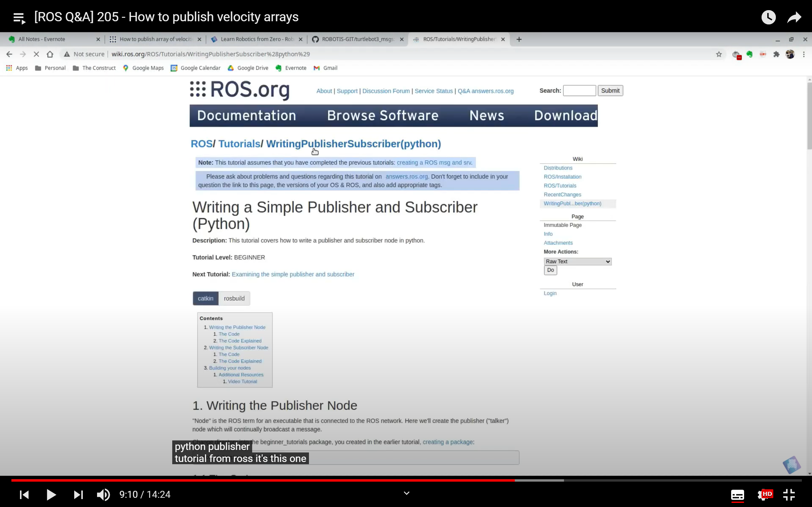
Task: Toggle subtitles closed captions button
Action: click(737, 495)
